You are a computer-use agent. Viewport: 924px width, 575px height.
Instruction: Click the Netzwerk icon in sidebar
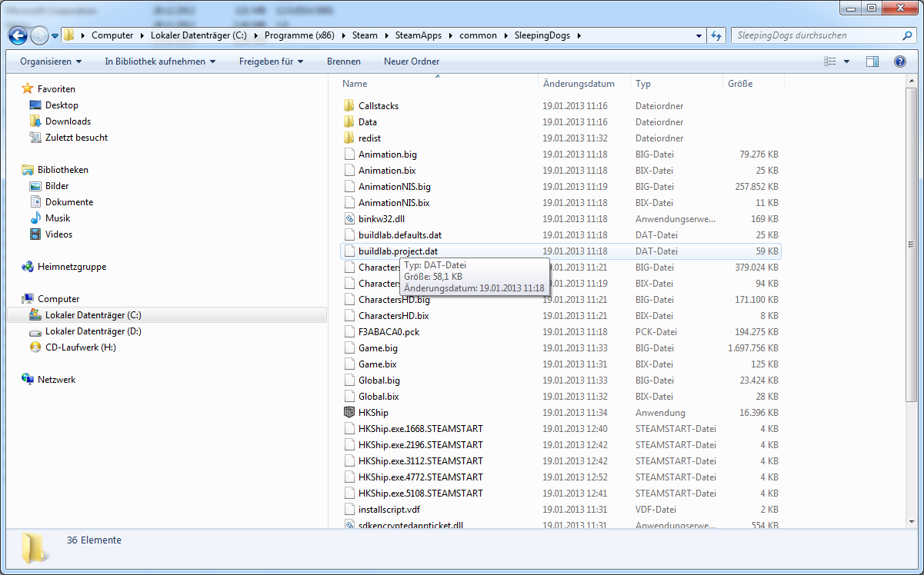pos(28,380)
